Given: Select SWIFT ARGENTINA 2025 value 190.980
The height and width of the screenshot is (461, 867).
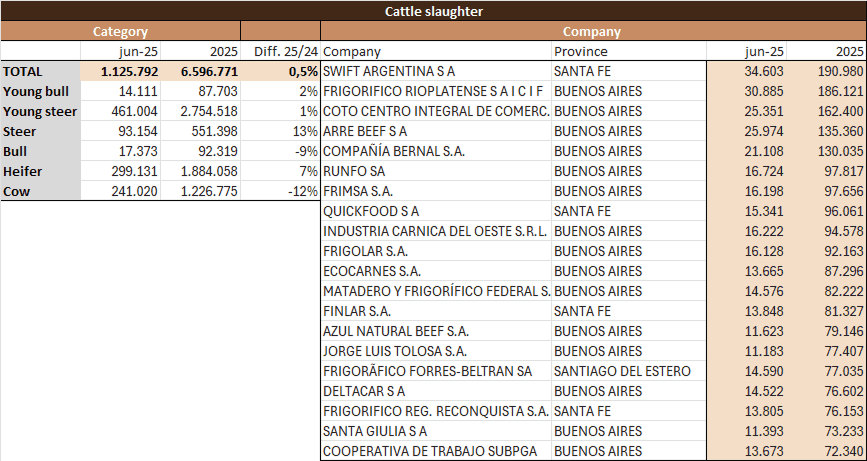Looking at the screenshot, I should click(827, 71).
